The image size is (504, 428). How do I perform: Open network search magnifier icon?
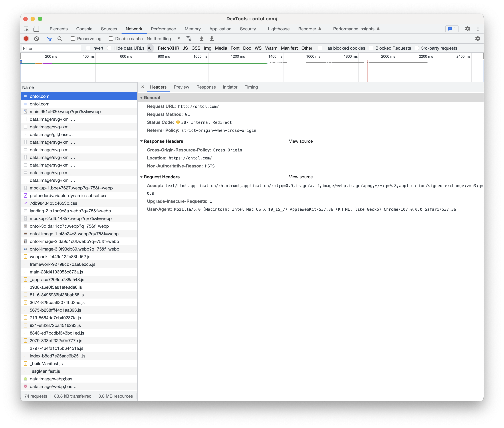click(x=60, y=39)
